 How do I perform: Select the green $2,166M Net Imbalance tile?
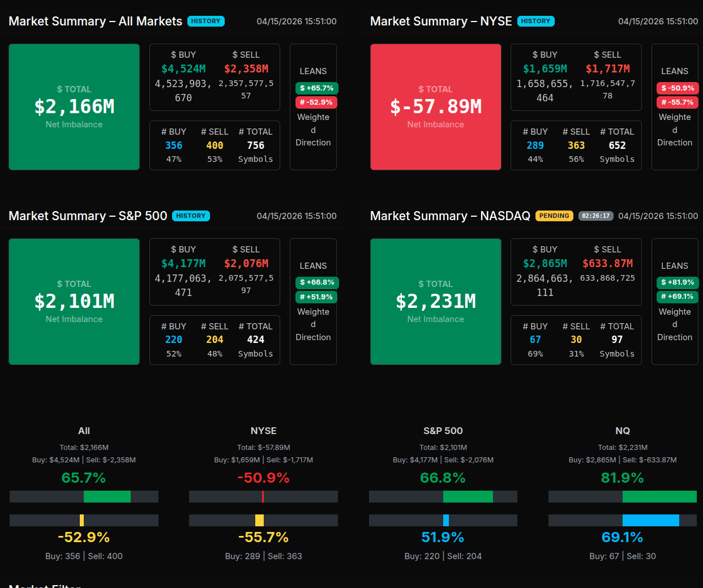click(x=74, y=107)
